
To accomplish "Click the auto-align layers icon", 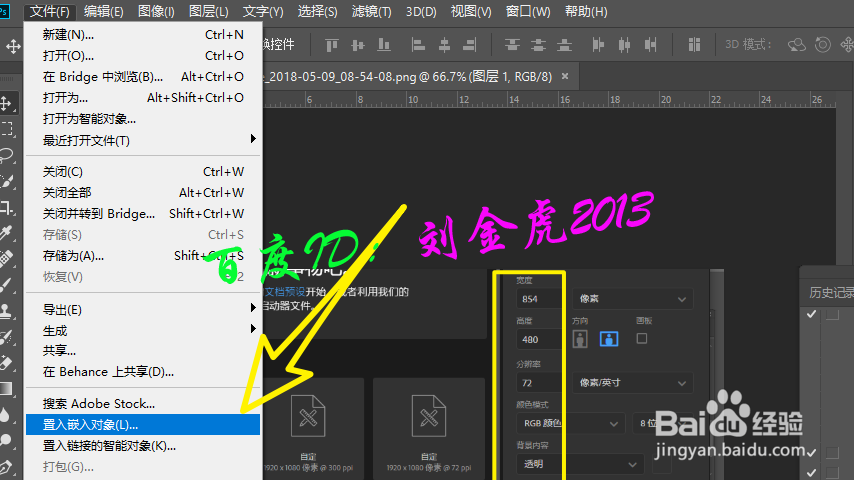I will (694, 45).
